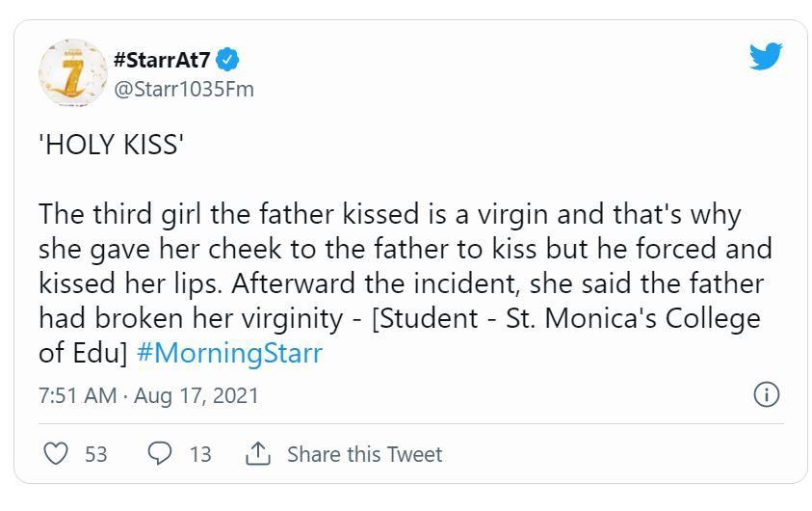Click the Twitter bird logo
Viewport: 812px width, 511px height.
tap(765, 58)
